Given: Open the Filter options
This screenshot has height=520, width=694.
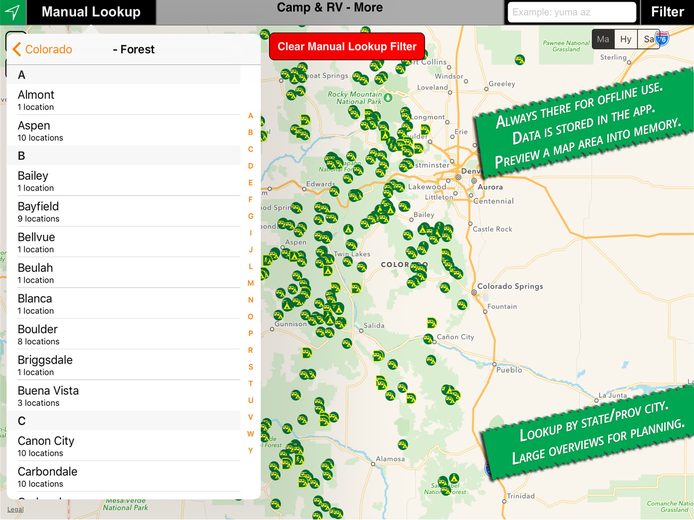Looking at the screenshot, I should 667,12.
